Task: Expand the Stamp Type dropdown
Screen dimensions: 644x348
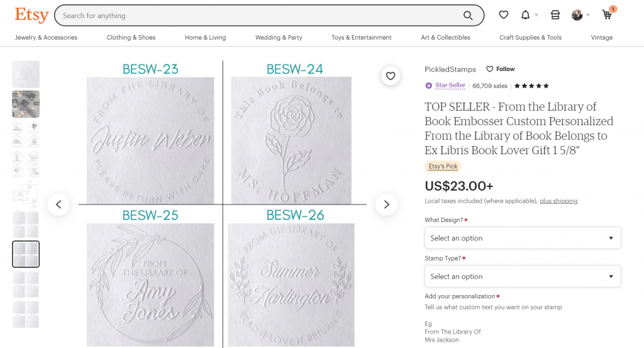Action: tap(523, 276)
